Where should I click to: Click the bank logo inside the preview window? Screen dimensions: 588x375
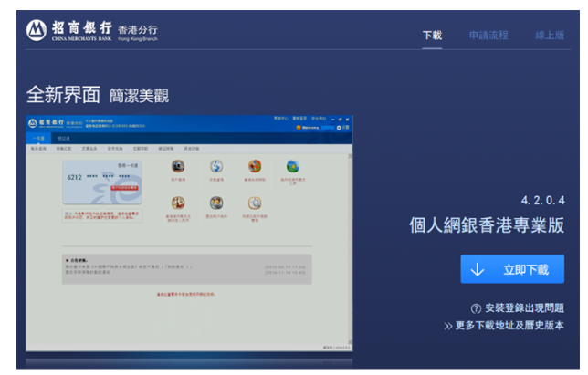click(56, 123)
